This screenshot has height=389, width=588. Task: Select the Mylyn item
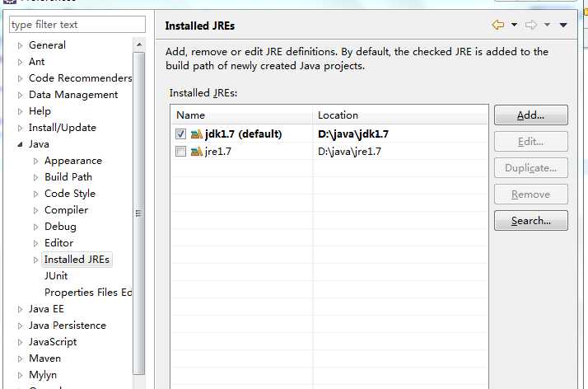[x=43, y=376]
